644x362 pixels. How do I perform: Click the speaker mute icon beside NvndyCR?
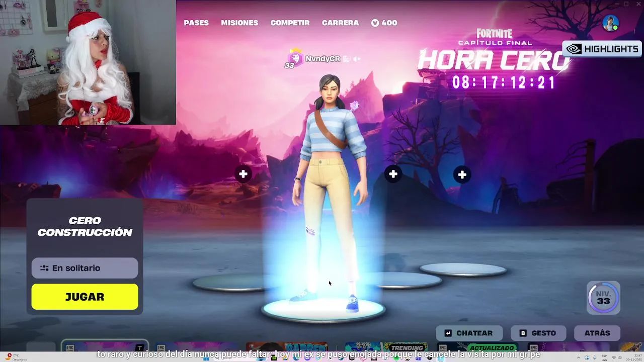357,59
